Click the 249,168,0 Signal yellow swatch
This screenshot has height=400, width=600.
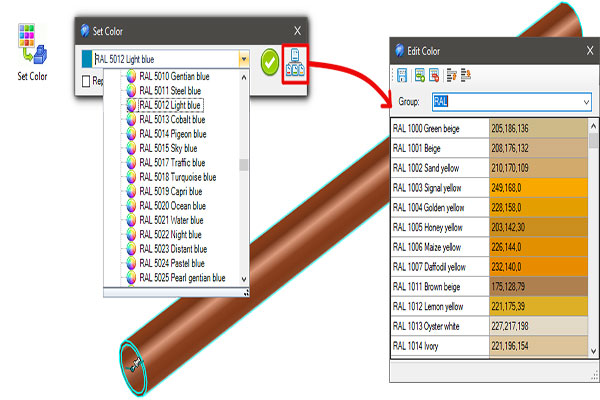pos(539,188)
